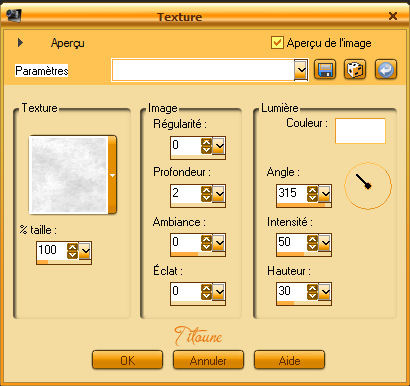Increase Régularité with the up arrow

[206, 142]
